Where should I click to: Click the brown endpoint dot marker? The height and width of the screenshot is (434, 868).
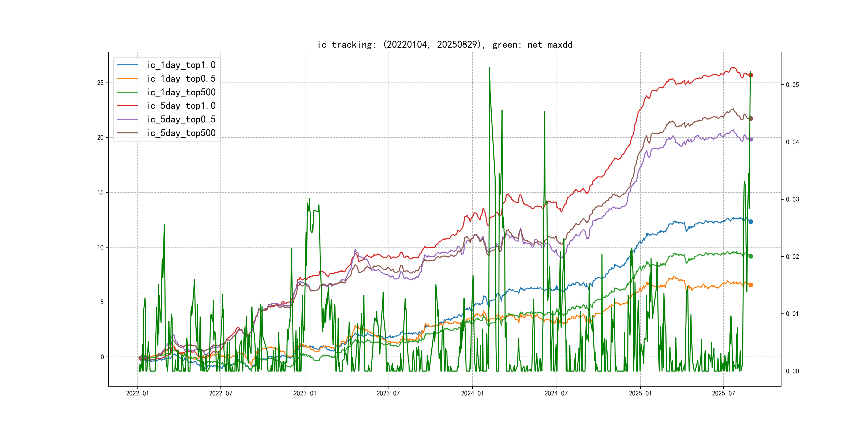pyautogui.click(x=751, y=119)
